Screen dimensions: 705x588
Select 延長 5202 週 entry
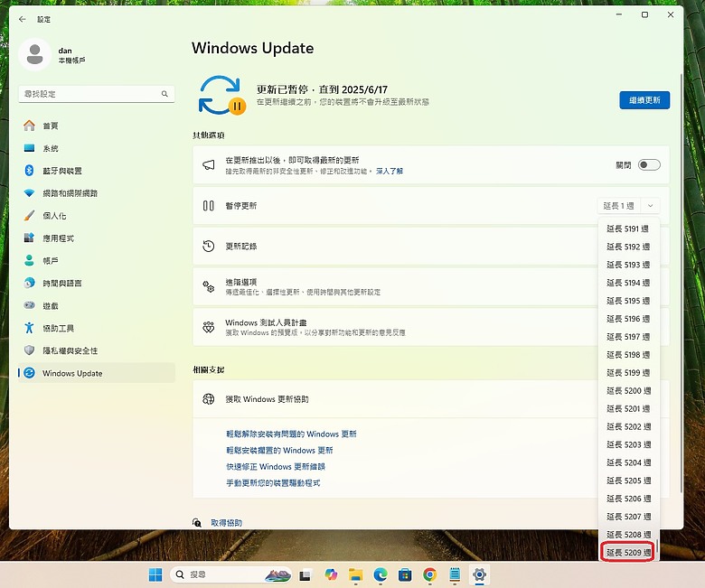(628, 426)
